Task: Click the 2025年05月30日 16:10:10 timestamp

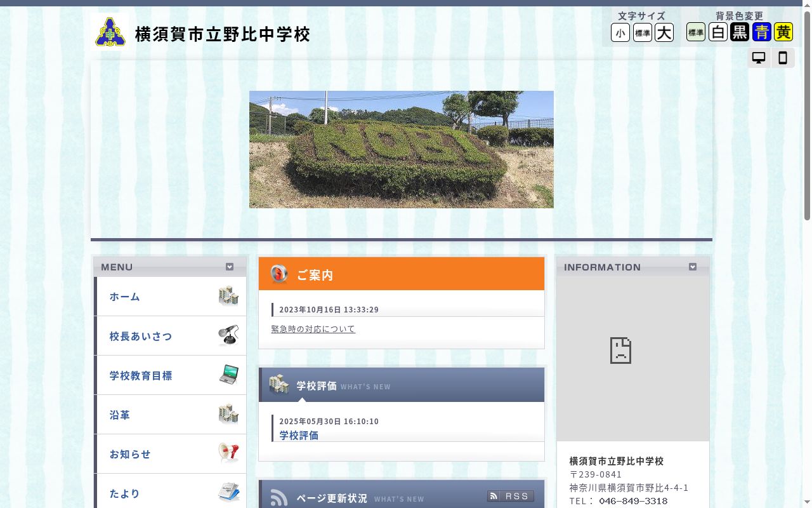Action: click(329, 422)
